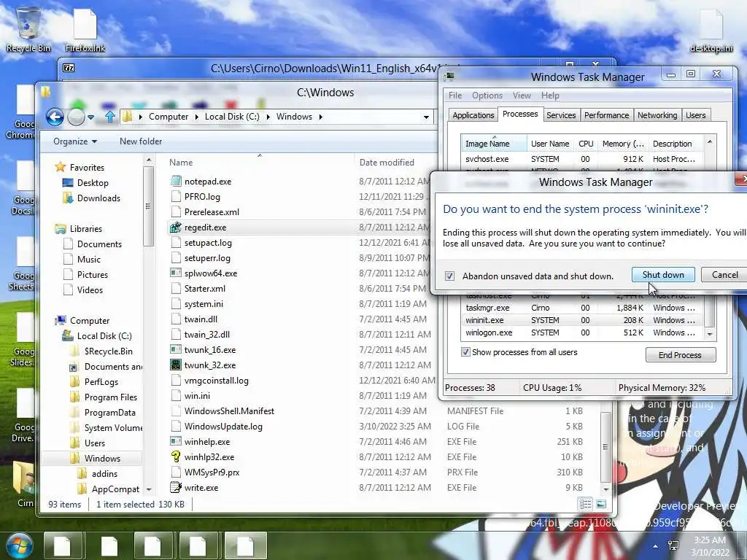The height and width of the screenshot is (560, 747).
Task: Click the Up one level arrow
Action: (110, 117)
